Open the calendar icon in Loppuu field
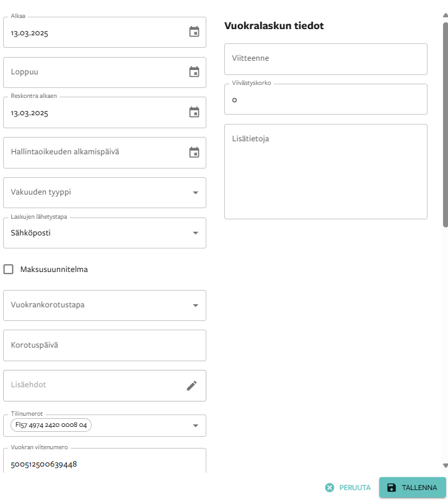Image resolution: width=448 pixels, height=500 pixels. coord(194,72)
